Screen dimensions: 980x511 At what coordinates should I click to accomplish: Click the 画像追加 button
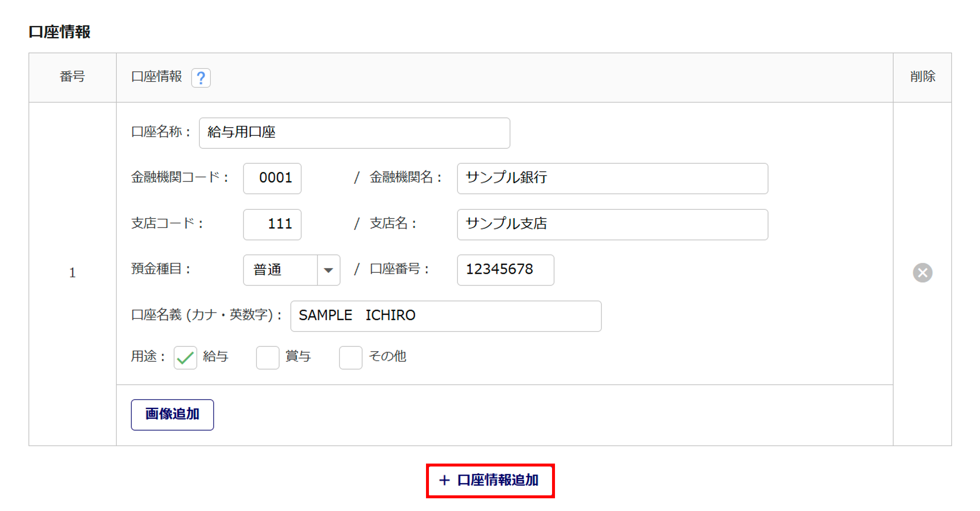pos(172,415)
